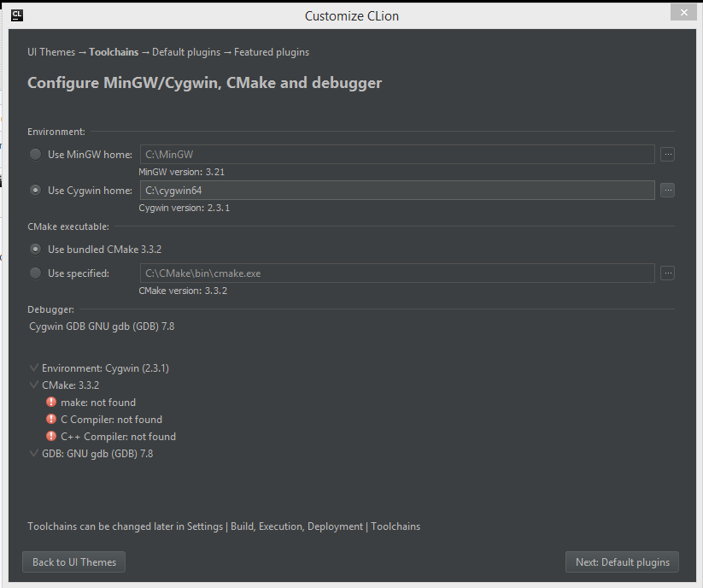Click the 'Environment:' section label
Screen dimensions: 703x588
click(56, 132)
